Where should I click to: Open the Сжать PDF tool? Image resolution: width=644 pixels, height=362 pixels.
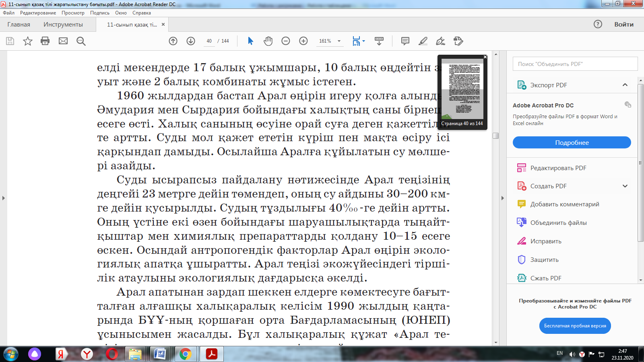(539, 278)
